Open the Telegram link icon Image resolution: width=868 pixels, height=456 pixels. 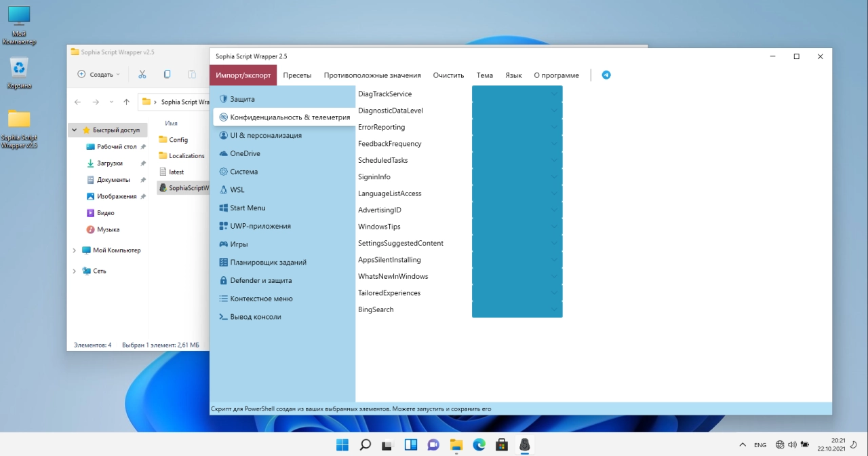coord(606,75)
